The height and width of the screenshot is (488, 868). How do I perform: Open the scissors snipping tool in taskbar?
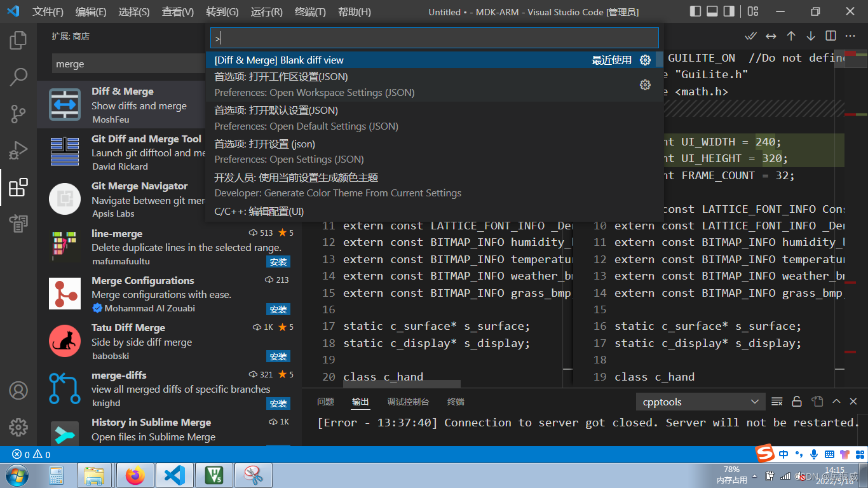pos(254,475)
